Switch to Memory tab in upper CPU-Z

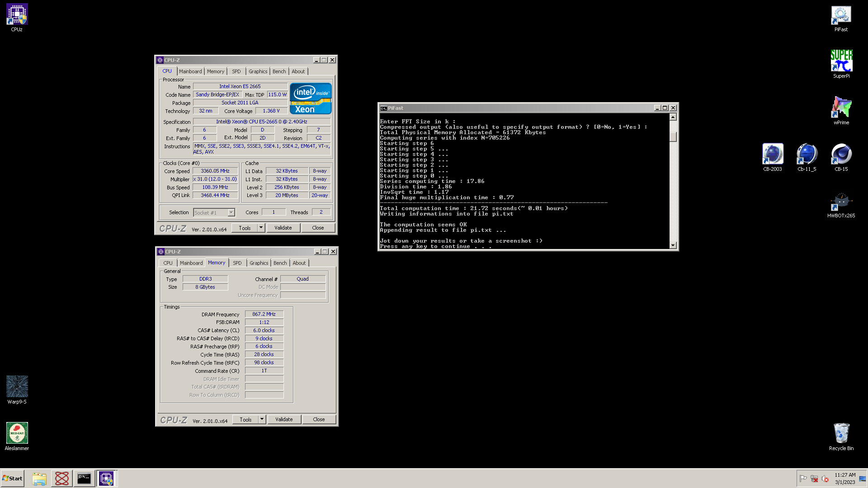(216, 71)
